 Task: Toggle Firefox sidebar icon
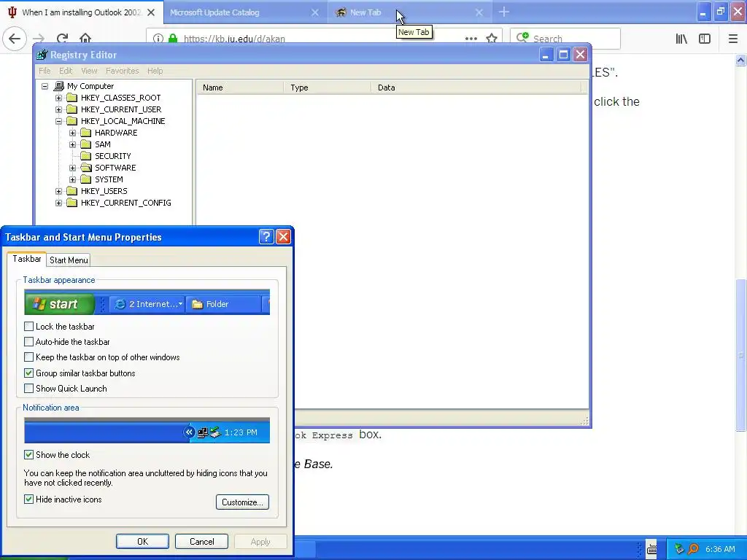(x=705, y=39)
